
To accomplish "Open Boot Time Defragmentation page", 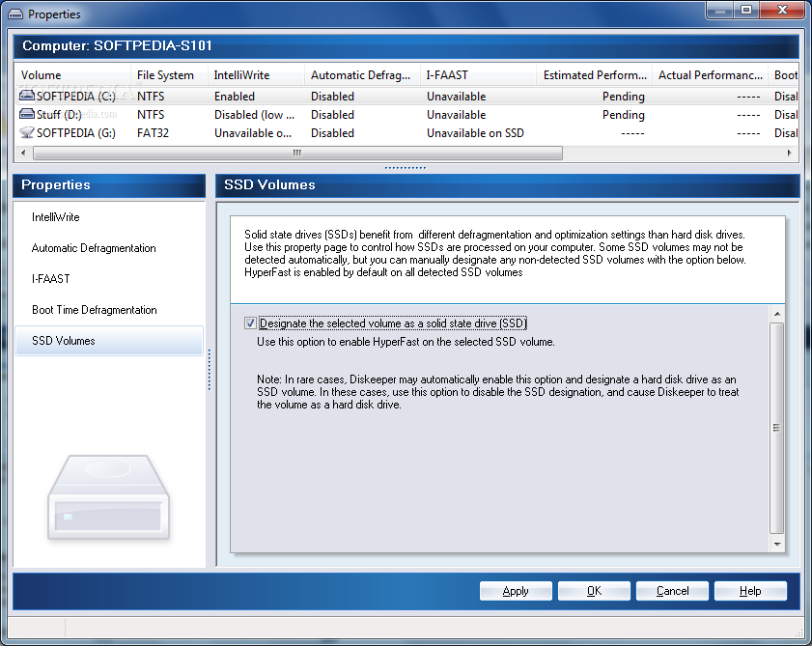I will click(95, 310).
